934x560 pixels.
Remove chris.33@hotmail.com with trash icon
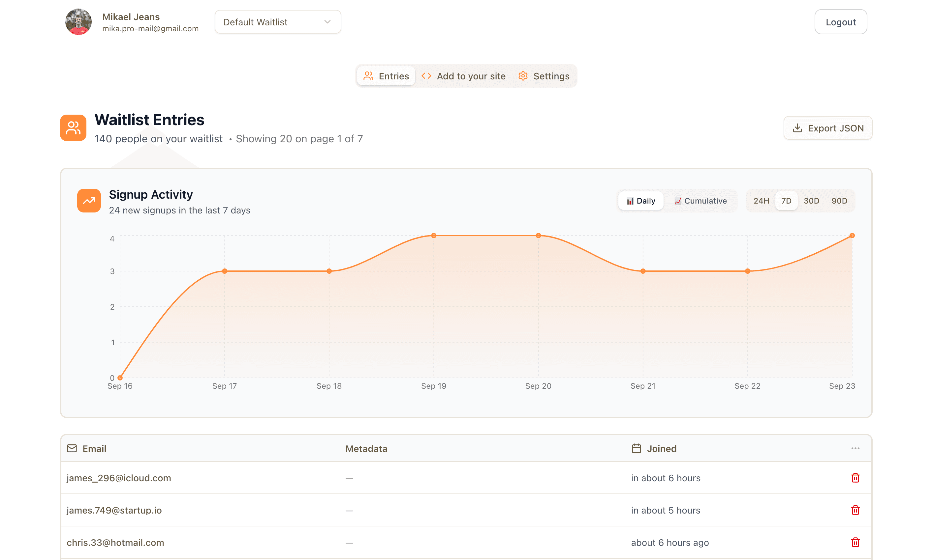coord(855,542)
